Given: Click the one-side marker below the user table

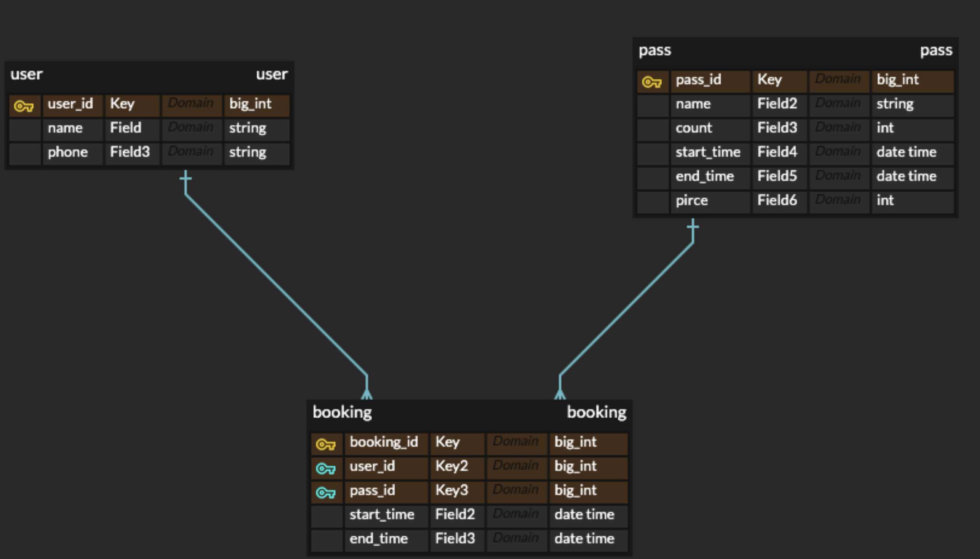Looking at the screenshot, I should coord(186,179).
